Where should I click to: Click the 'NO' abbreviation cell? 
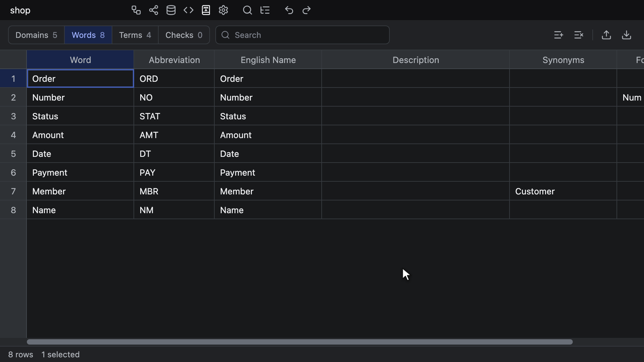tap(174, 97)
